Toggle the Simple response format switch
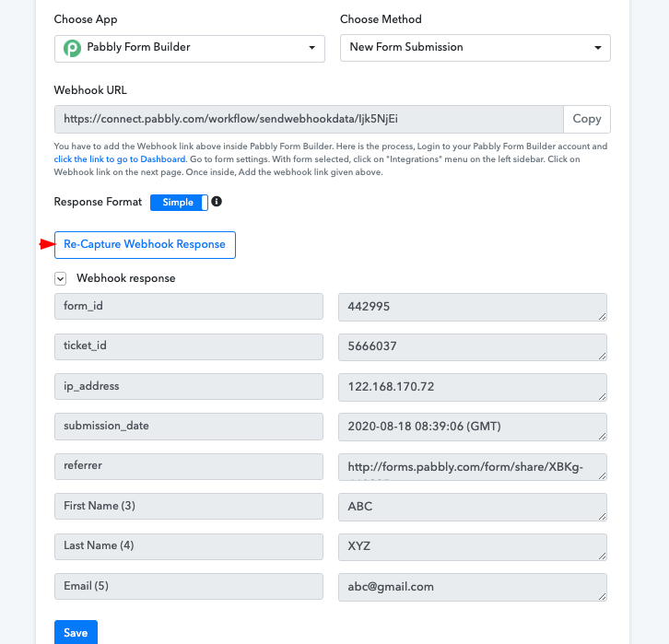 pos(179,203)
